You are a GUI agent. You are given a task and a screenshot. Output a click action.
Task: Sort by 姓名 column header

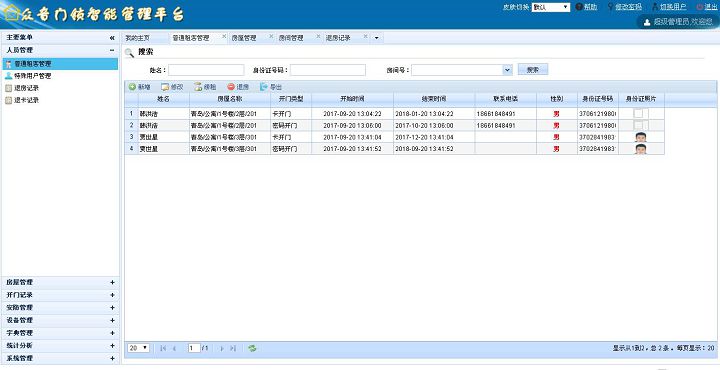coord(163,99)
